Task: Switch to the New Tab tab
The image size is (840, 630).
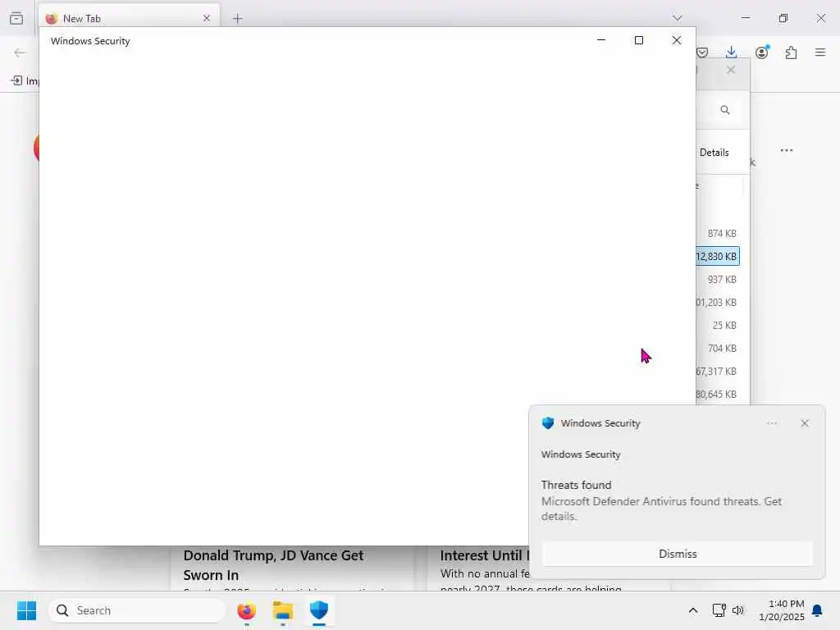Action: tap(129, 18)
